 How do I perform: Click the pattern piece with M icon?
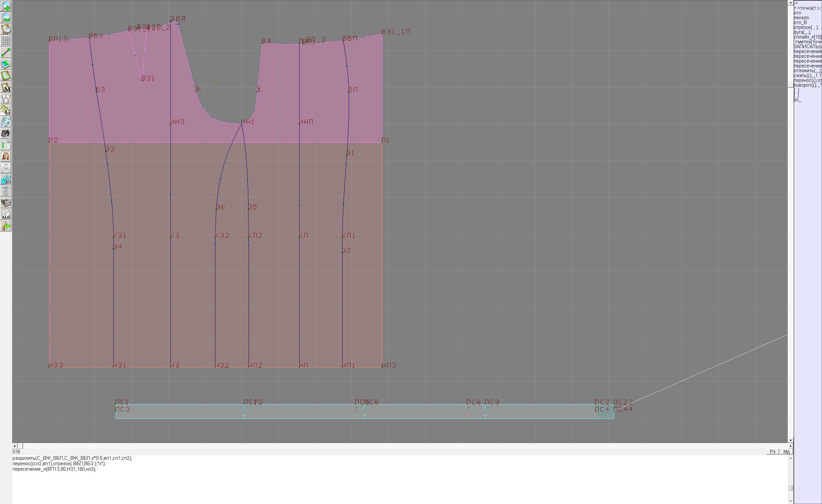coord(6,87)
